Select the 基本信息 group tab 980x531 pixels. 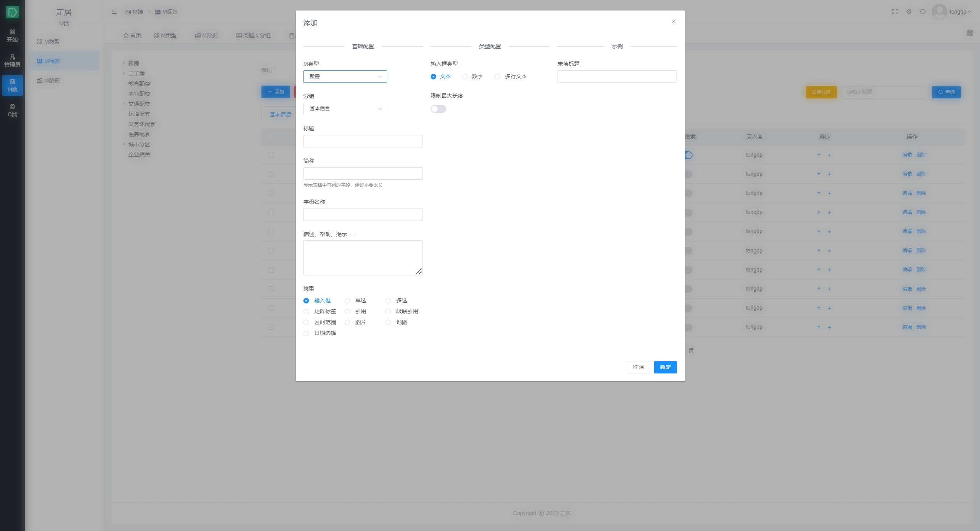coord(280,114)
